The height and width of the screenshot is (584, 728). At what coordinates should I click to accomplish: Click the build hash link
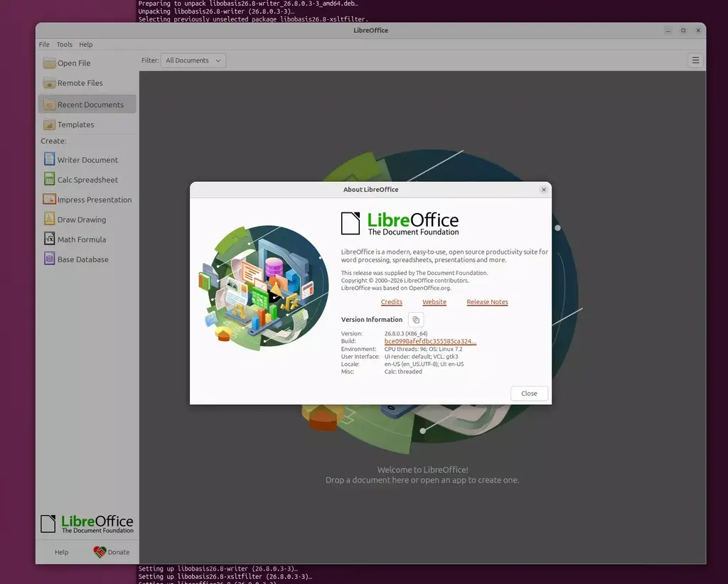tap(430, 342)
